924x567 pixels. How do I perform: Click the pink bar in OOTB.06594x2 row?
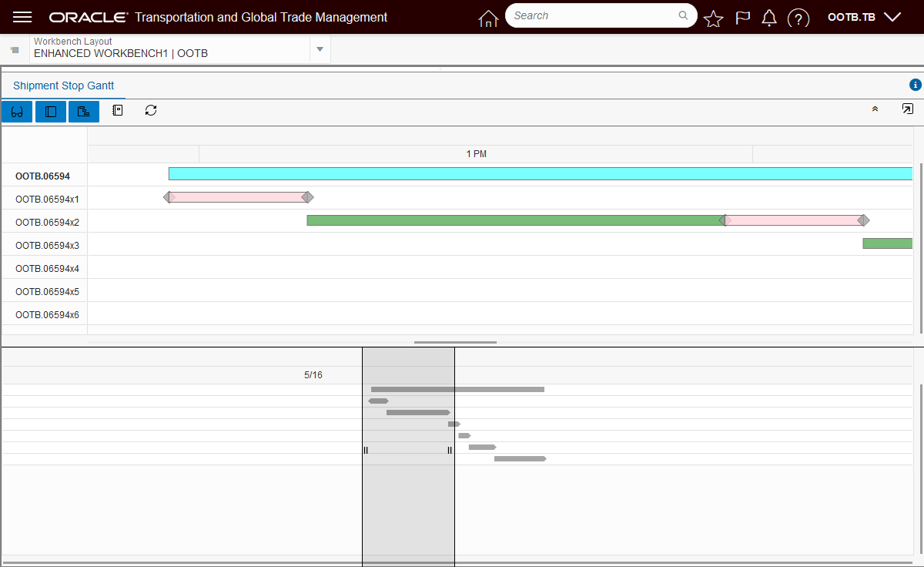click(x=794, y=220)
